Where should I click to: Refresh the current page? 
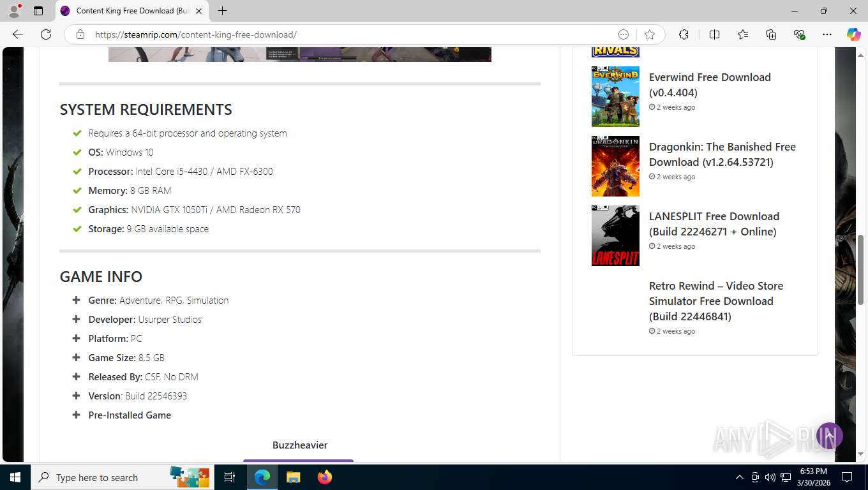click(x=46, y=34)
